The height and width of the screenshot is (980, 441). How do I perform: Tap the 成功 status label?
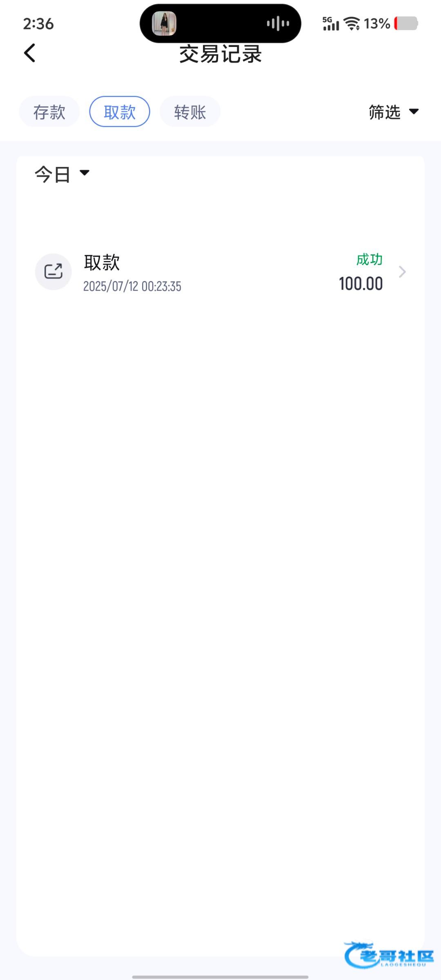pyautogui.click(x=369, y=260)
